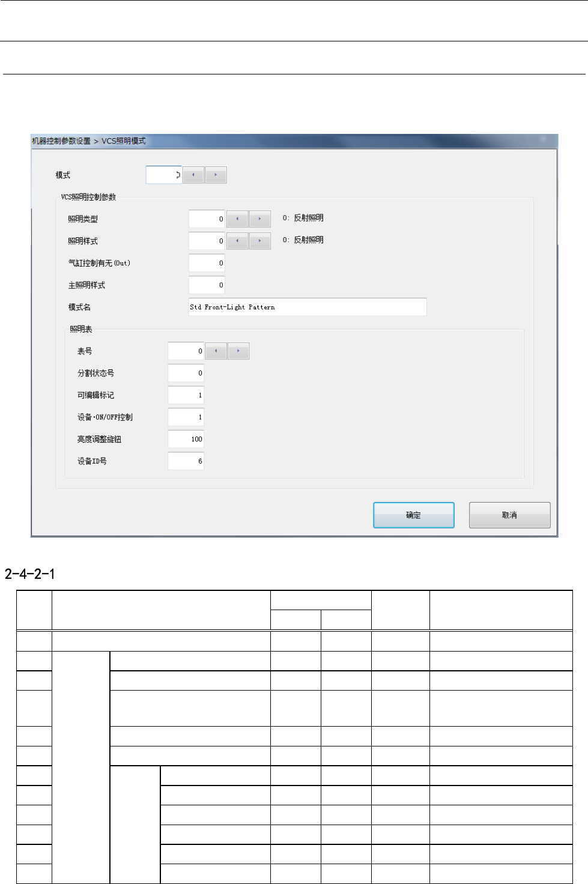Click the 机器控制参数设置 > VCS照明模式 title
This screenshot has height=884, width=588.
pyautogui.click(x=89, y=141)
